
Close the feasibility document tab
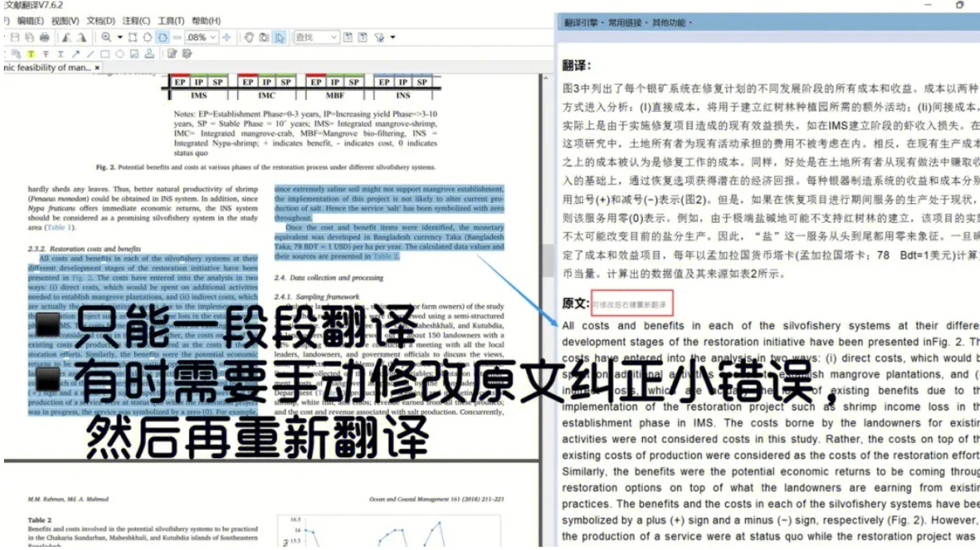(x=97, y=68)
